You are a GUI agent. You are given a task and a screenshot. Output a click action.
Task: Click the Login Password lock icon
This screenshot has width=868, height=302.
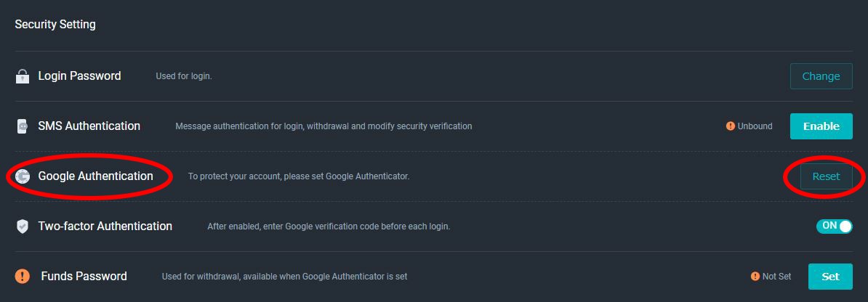tap(22, 76)
